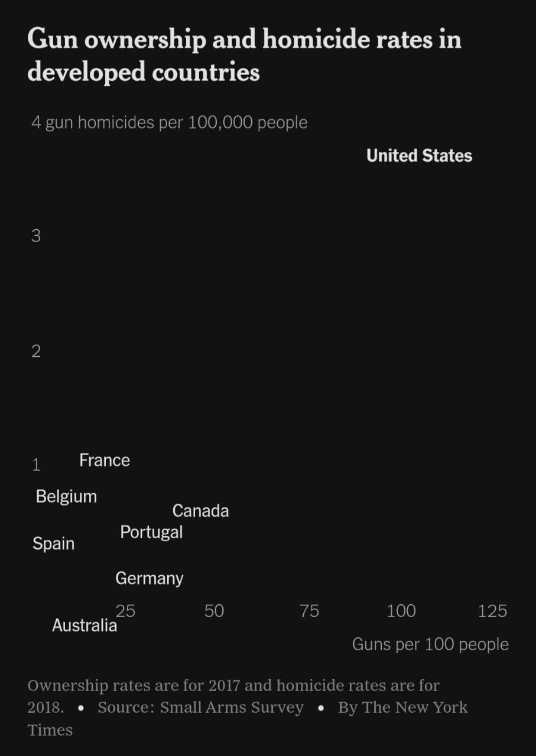
Task: Click y-axis tick value 2
Action: coord(36,351)
